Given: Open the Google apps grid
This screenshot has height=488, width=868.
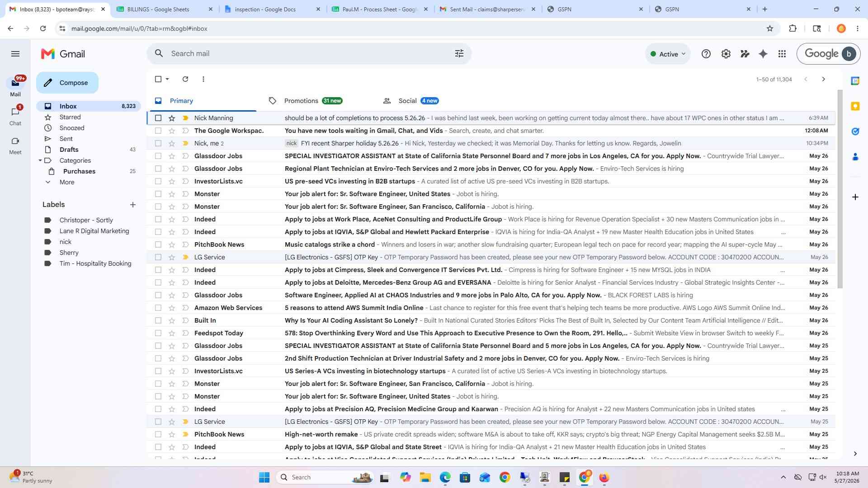Looking at the screenshot, I should click(782, 54).
